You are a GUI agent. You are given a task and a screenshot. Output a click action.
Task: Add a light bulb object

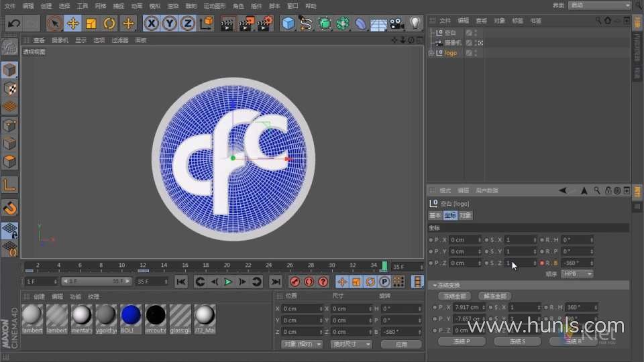(x=415, y=23)
